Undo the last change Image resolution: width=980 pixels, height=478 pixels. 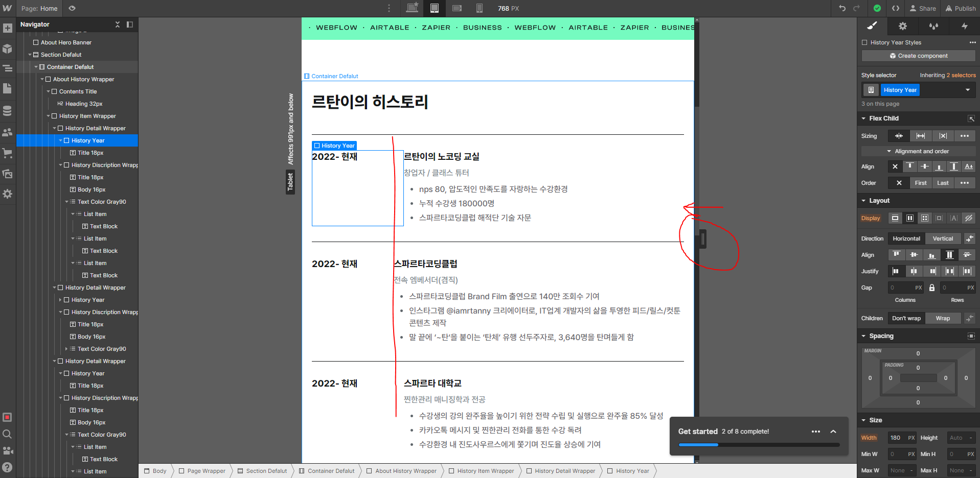842,8
